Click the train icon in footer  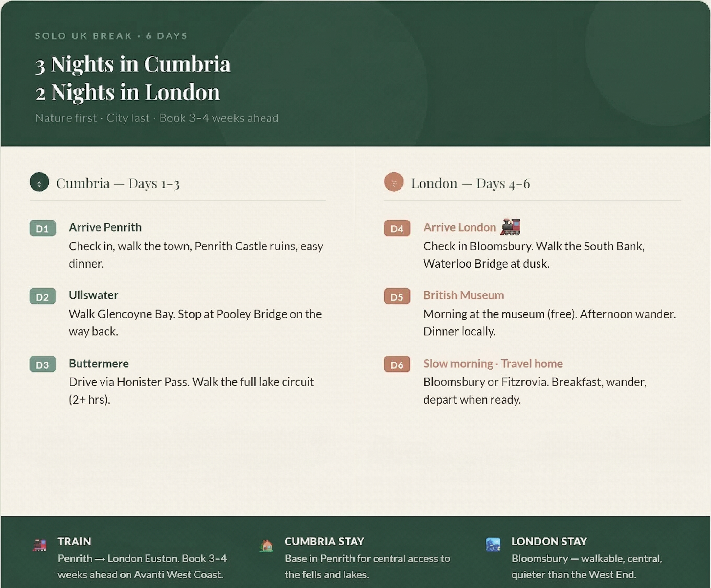click(x=40, y=545)
